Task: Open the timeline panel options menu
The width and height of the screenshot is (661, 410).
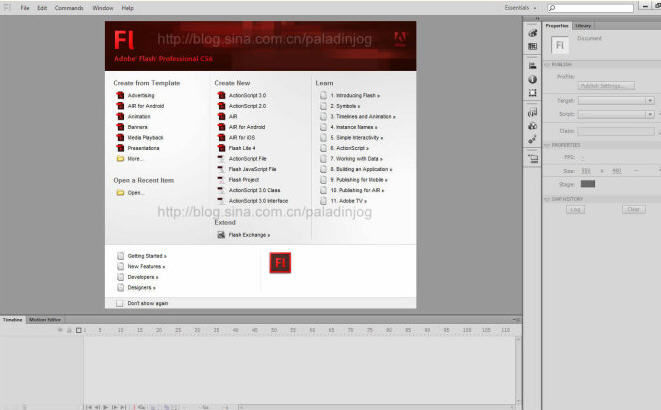Action: [x=516, y=320]
